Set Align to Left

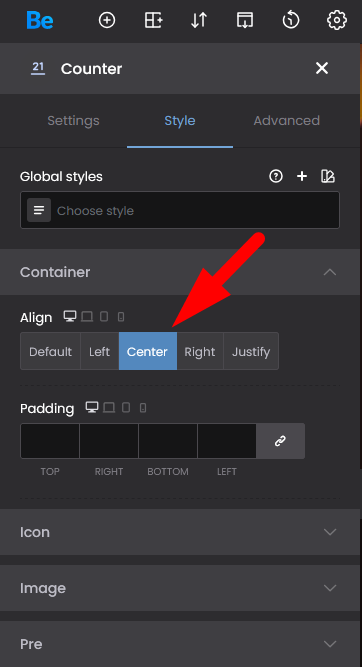[100, 351]
